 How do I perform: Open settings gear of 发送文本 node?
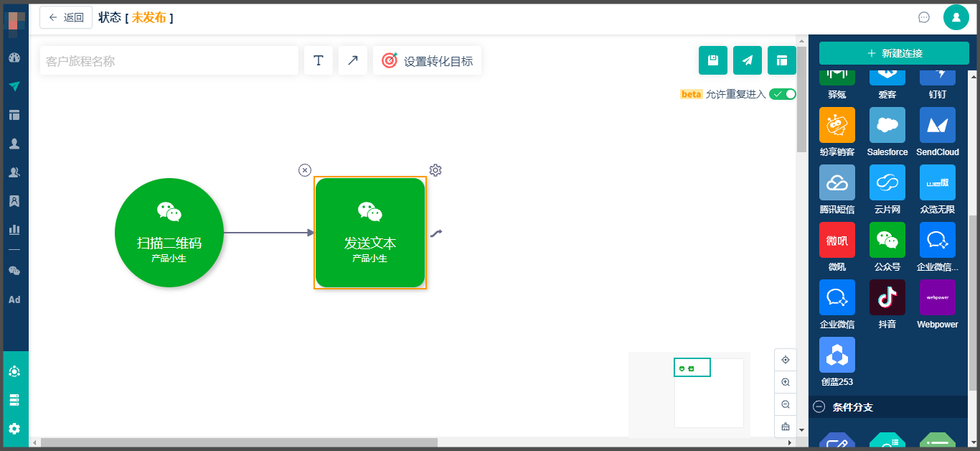[435, 170]
